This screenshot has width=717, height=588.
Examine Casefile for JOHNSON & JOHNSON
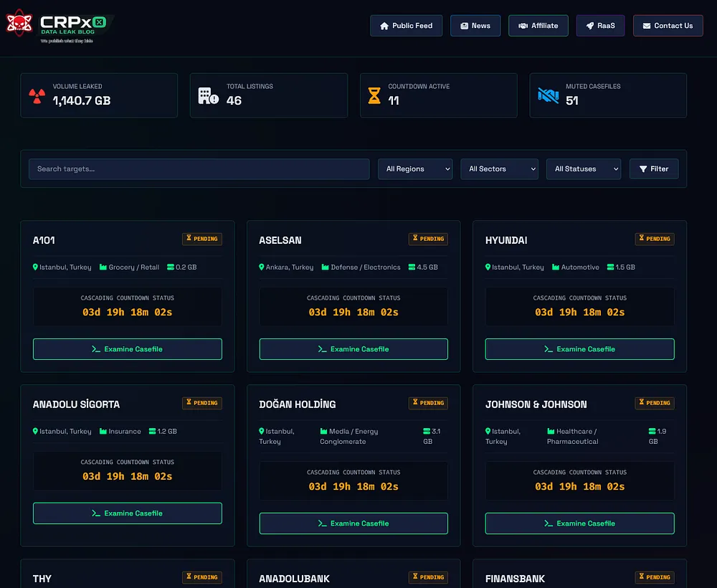(x=579, y=523)
